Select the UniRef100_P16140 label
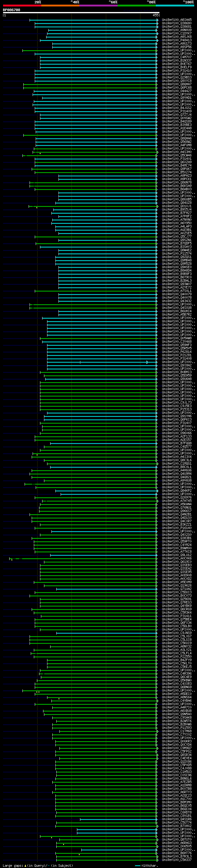 pos(176,528)
